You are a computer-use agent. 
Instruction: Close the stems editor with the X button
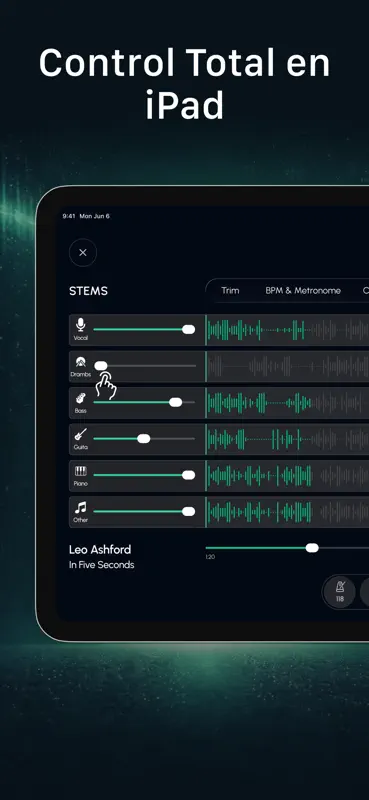click(x=83, y=253)
